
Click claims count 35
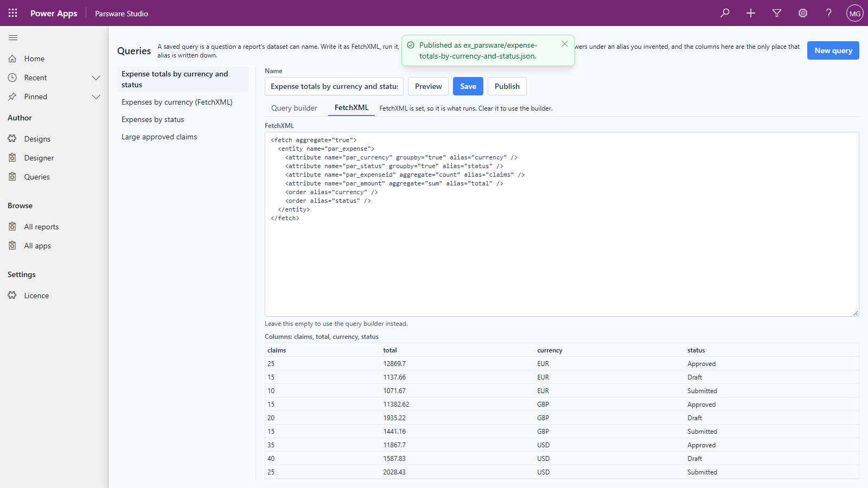pyautogui.click(x=271, y=445)
